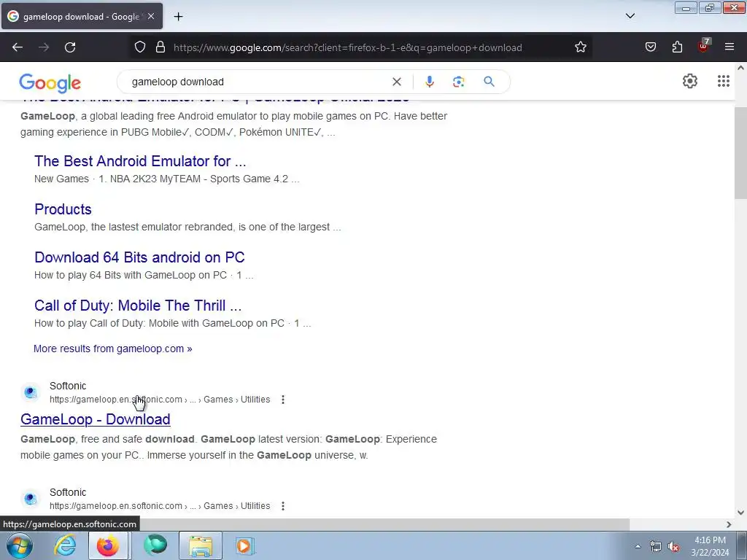This screenshot has width=747, height=560.
Task: Open 'The Best Android Emulator for ...' sitelink
Action: [x=140, y=161]
